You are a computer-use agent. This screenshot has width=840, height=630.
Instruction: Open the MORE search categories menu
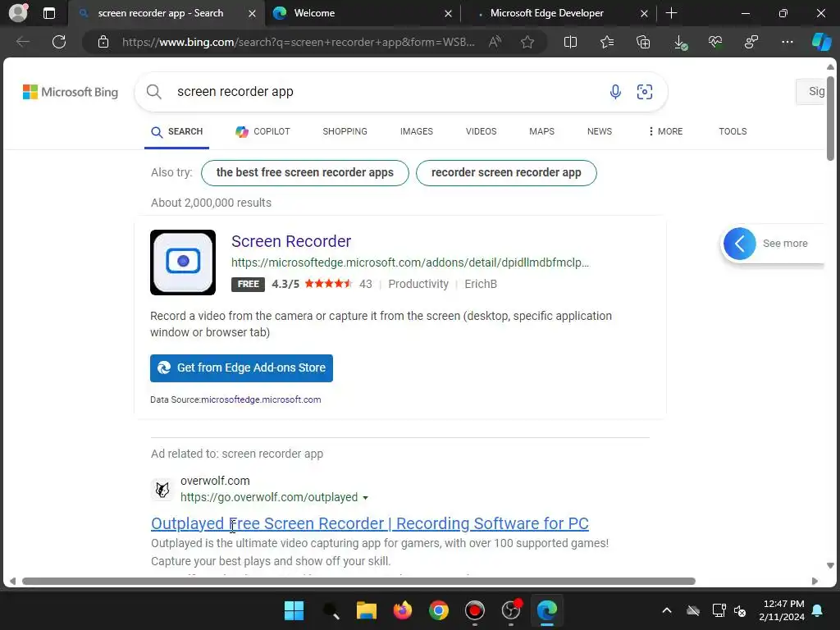click(665, 131)
